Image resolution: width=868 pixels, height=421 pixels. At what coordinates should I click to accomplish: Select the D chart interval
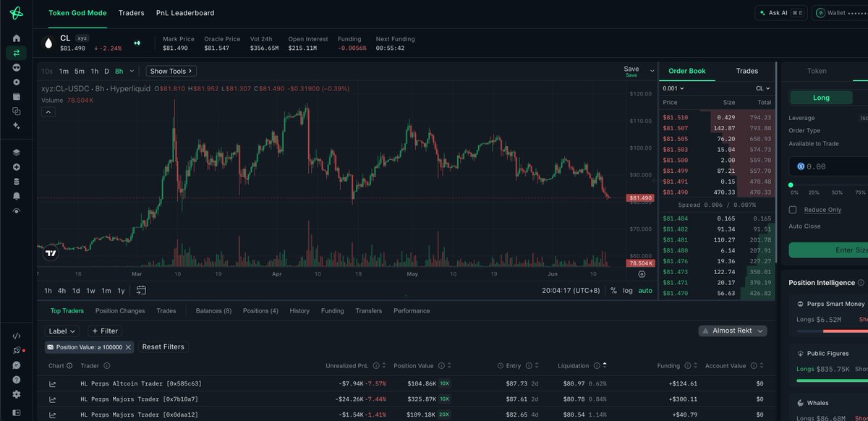(106, 71)
